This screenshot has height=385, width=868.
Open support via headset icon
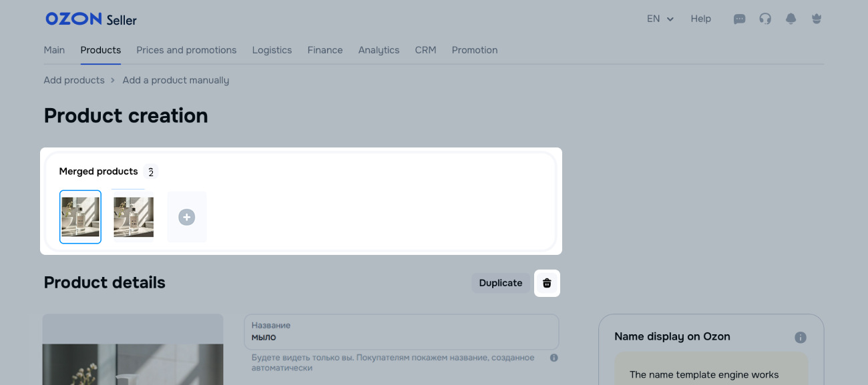pyautogui.click(x=765, y=19)
